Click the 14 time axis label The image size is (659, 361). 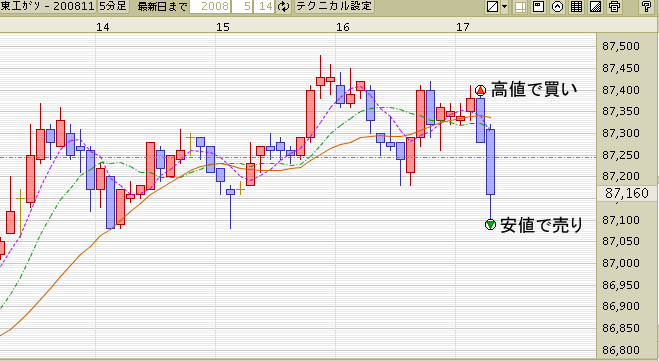[103, 27]
